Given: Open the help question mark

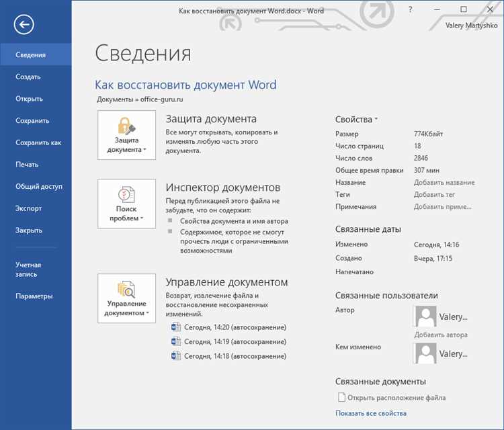Looking at the screenshot, I should click(410, 9).
